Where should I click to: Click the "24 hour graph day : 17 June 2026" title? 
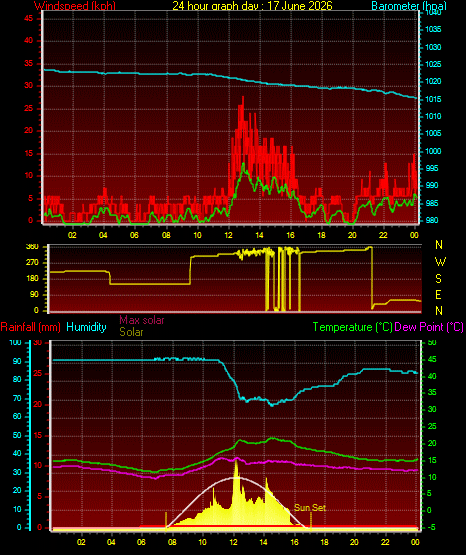(x=252, y=5)
